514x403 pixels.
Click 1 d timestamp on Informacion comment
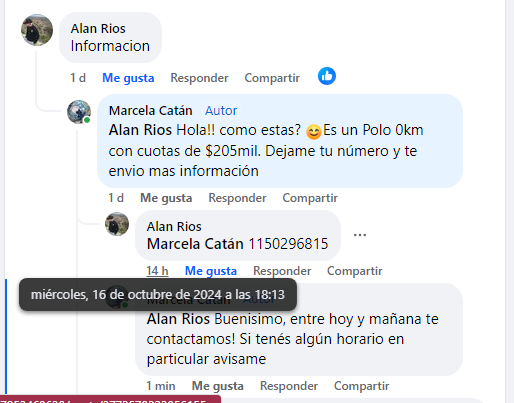78,78
